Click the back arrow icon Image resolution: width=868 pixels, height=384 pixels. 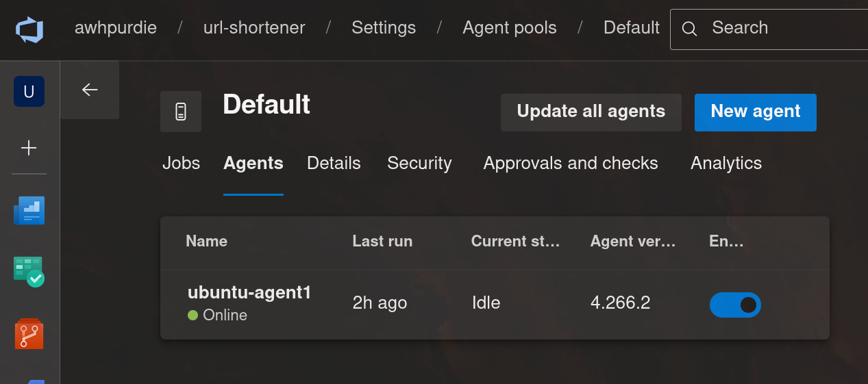pyautogui.click(x=90, y=90)
